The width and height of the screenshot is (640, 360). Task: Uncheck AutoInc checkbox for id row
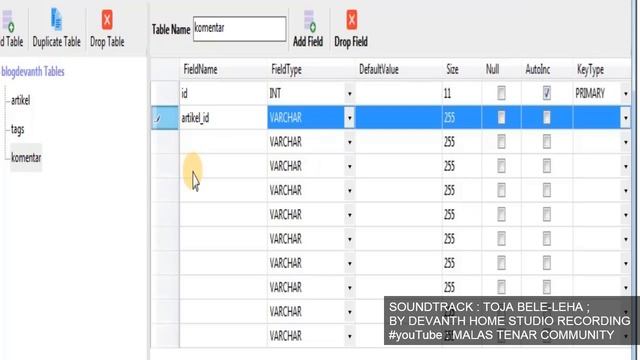547,93
